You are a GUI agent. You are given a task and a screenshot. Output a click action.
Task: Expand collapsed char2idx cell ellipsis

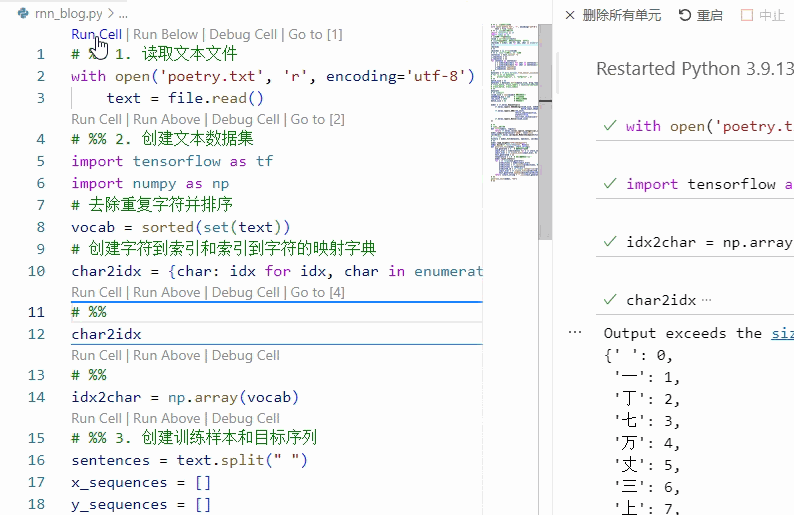click(706, 300)
